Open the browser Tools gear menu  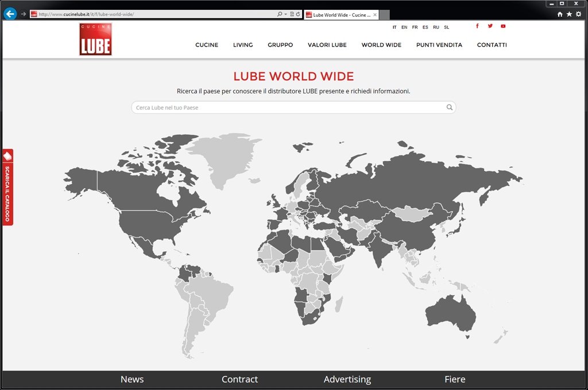pos(579,14)
